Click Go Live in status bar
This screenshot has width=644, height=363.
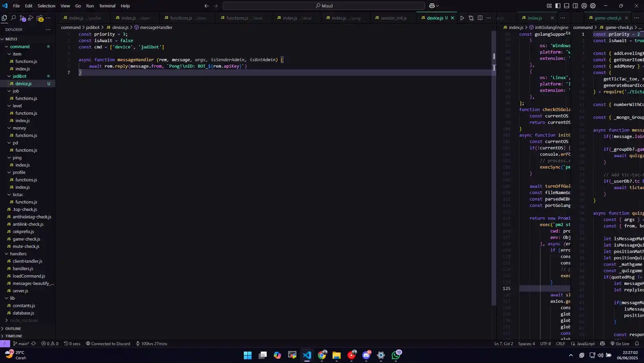[620, 344]
